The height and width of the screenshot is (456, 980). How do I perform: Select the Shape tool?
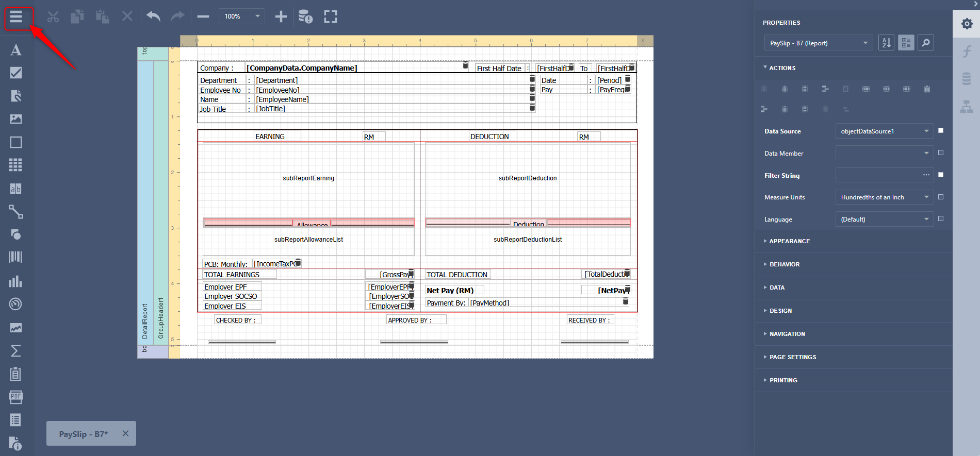tap(16, 234)
